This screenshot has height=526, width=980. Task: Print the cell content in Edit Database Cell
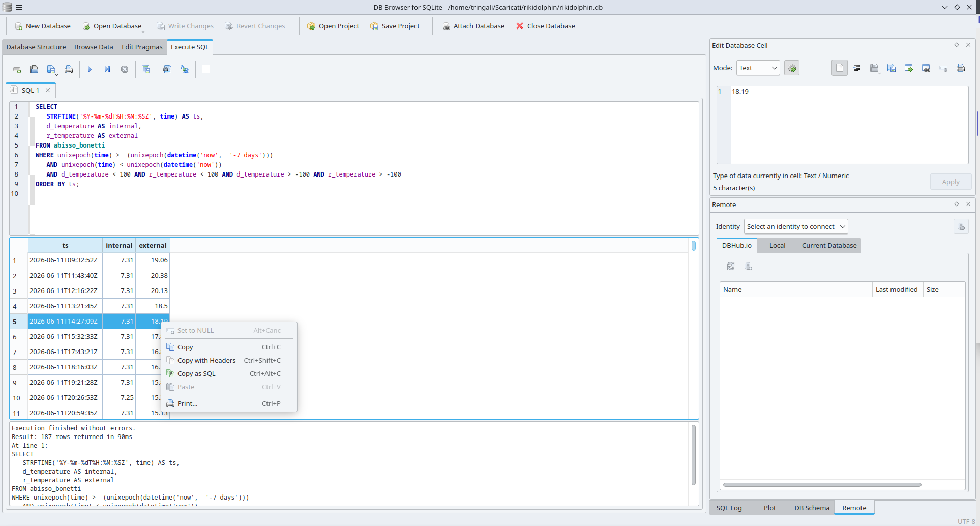961,68
